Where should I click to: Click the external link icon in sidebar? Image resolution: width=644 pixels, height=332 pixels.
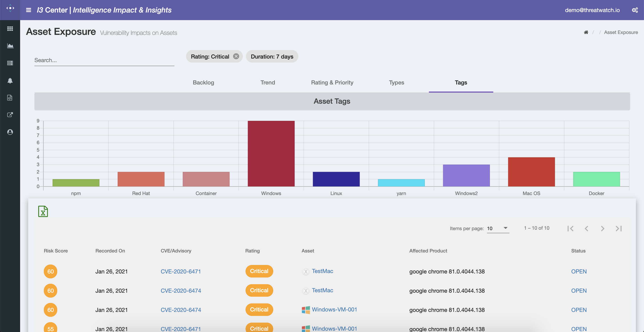pos(10,115)
